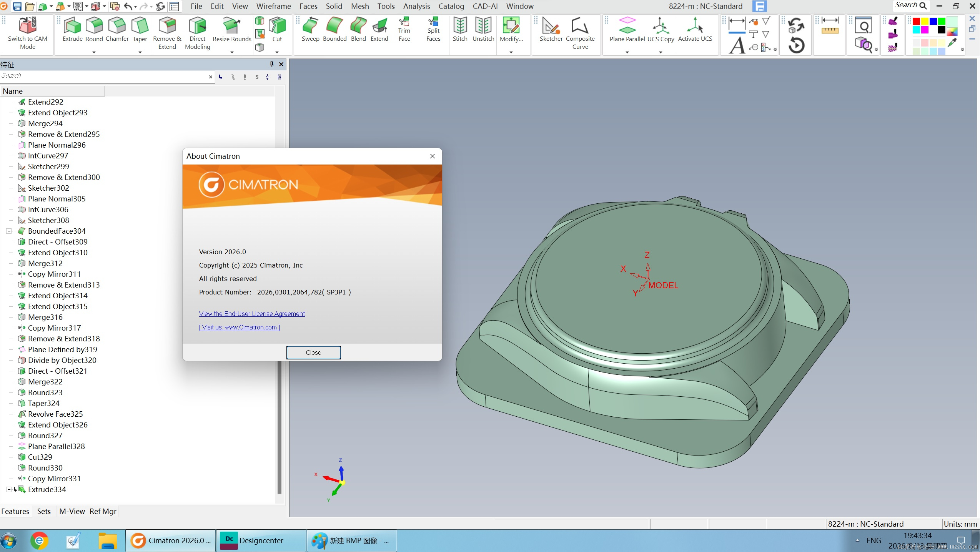This screenshot has height=552, width=980.
Task: Expand the Extrude334 tree node
Action: 9,489
